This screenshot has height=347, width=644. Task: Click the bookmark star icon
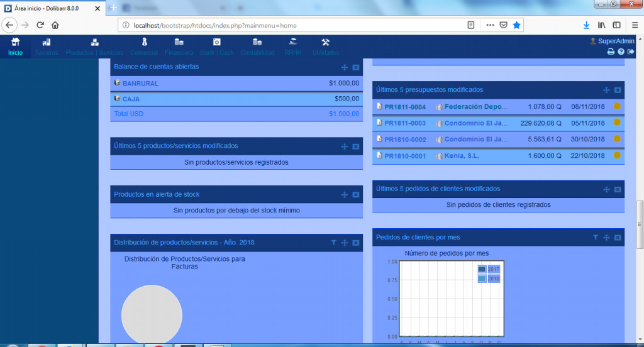click(x=517, y=25)
